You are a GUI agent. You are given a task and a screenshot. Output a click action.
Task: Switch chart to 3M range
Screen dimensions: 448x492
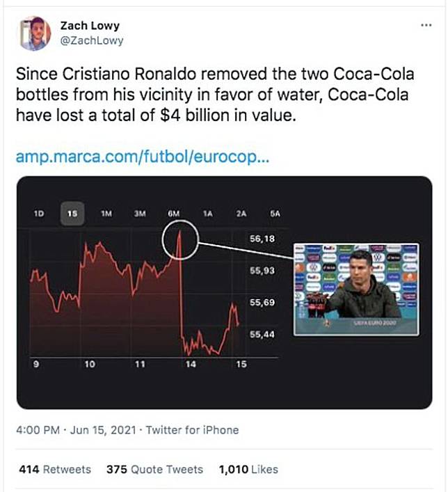[x=140, y=214]
